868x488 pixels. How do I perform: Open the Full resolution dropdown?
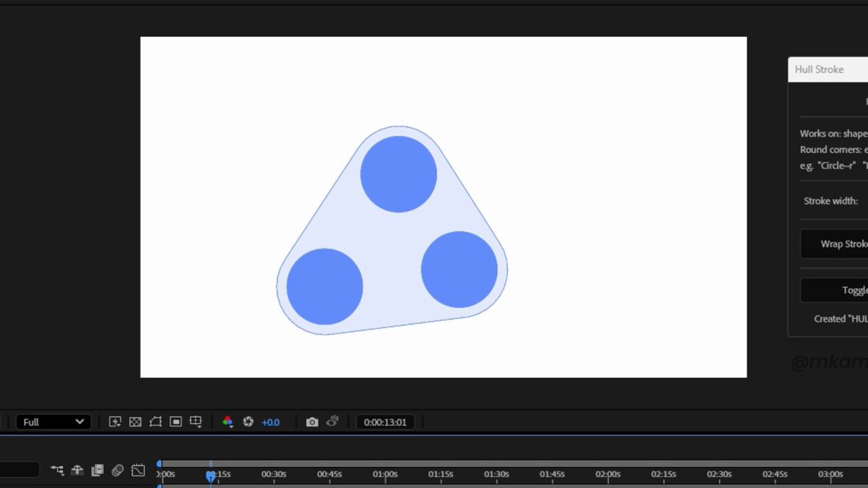54,422
